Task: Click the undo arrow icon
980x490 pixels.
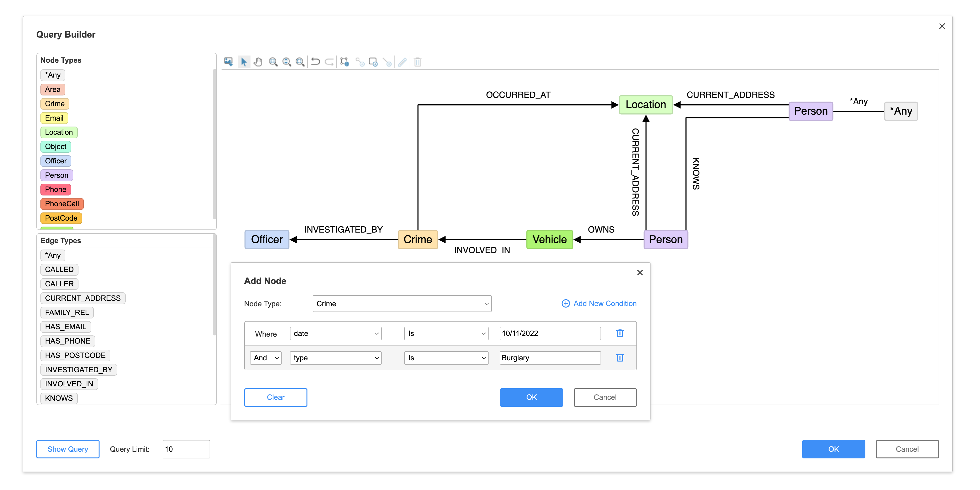Action: pos(315,62)
